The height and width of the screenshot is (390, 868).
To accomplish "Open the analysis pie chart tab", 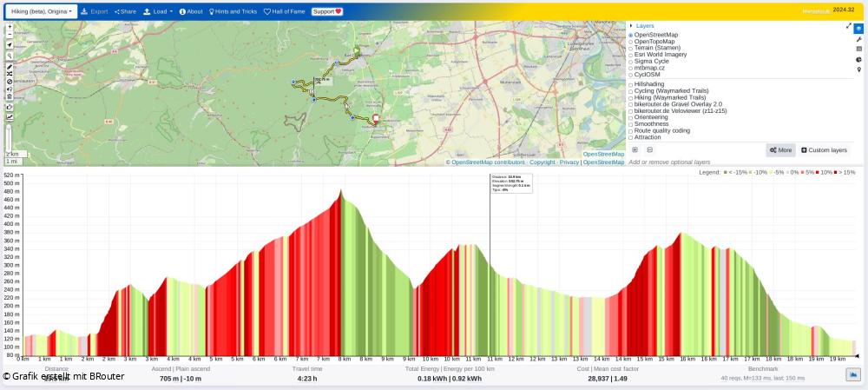I will (x=858, y=60).
